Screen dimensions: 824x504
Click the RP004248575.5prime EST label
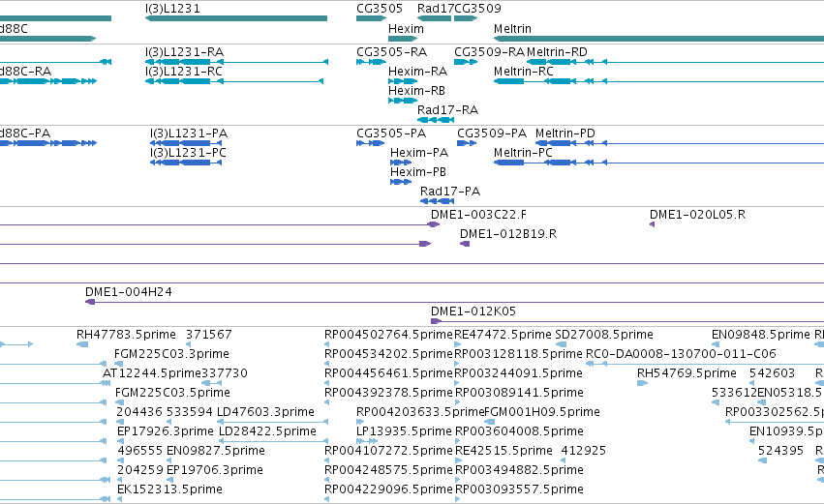(x=388, y=470)
